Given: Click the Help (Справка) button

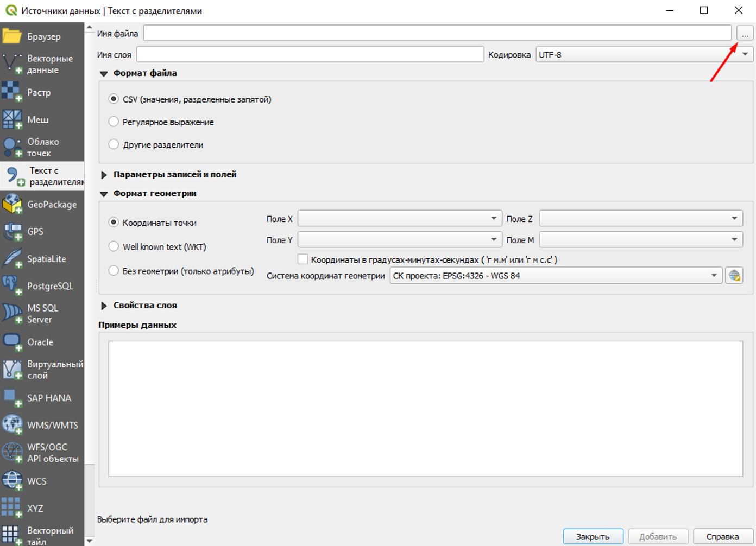Looking at the screenshot, I should [x=722, y=536].
